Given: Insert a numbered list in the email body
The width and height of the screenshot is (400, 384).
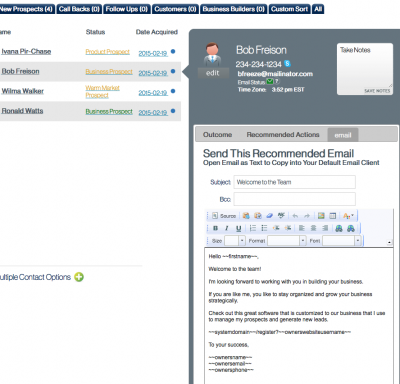Looking at the screenshot, I should click(253, 228).
